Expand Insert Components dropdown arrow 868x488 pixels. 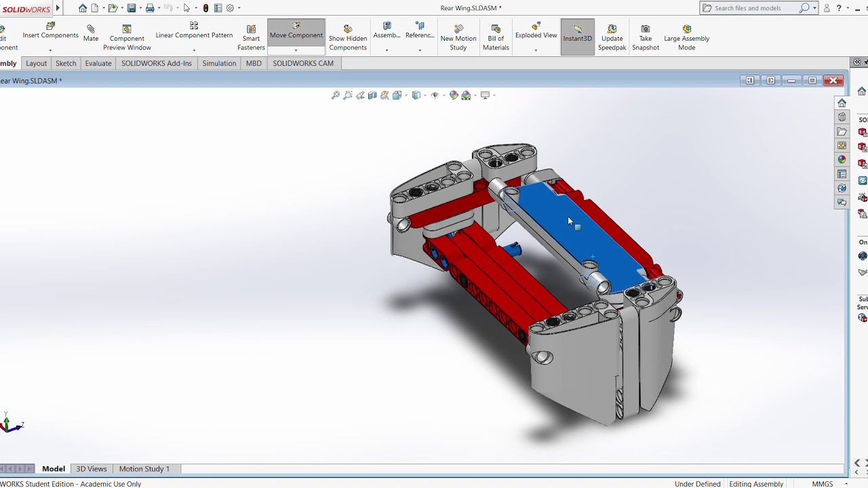point(50,50)
